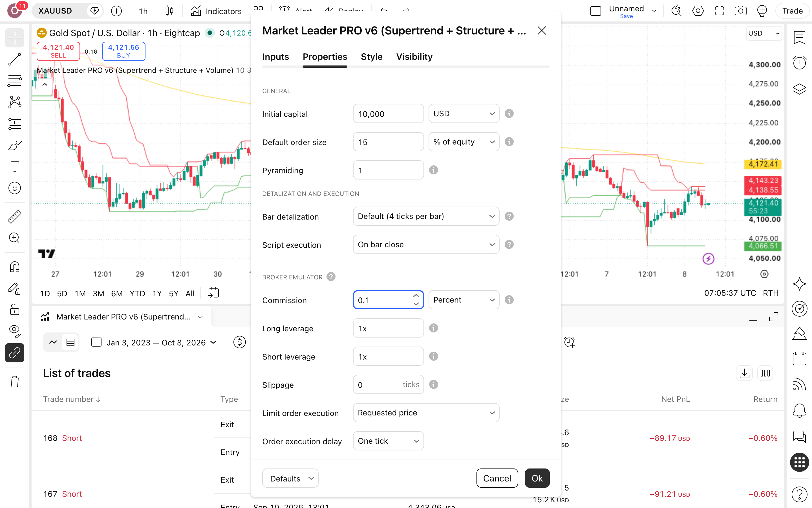The height and width of the screenshot is (508, 812).
Task: Open the Order execution delay dropdown
Action: [388, 441]
